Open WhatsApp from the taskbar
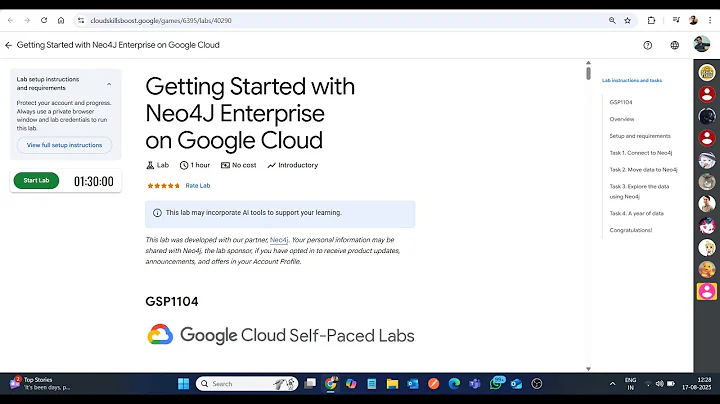Viewport: 720px width, 404px height. pyautogui.click(x=496, y=383)
